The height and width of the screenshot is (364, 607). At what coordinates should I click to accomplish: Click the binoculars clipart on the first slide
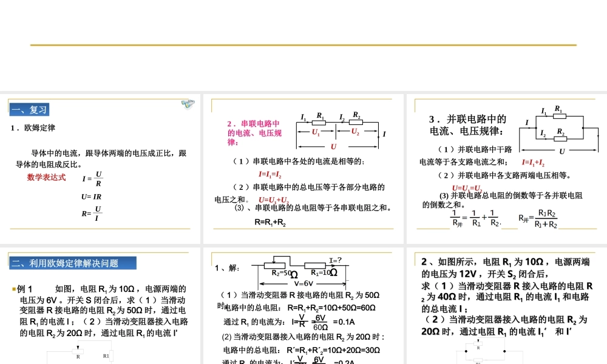188,104
